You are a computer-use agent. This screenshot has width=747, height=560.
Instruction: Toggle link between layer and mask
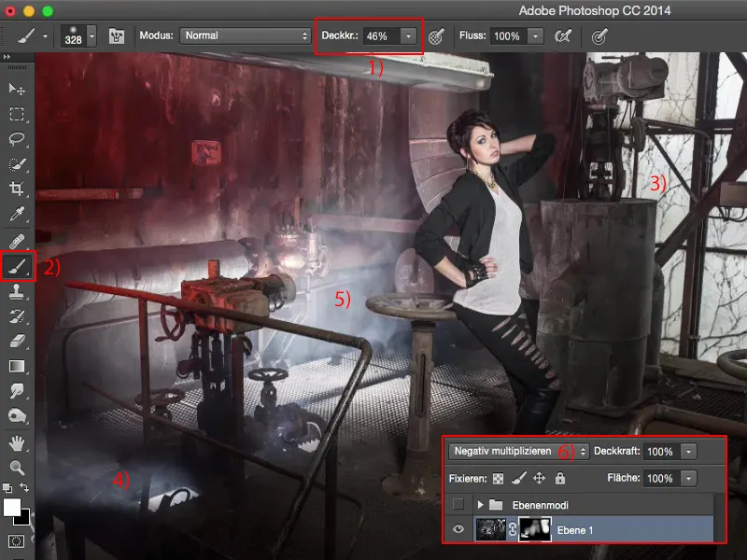(512, 529)
